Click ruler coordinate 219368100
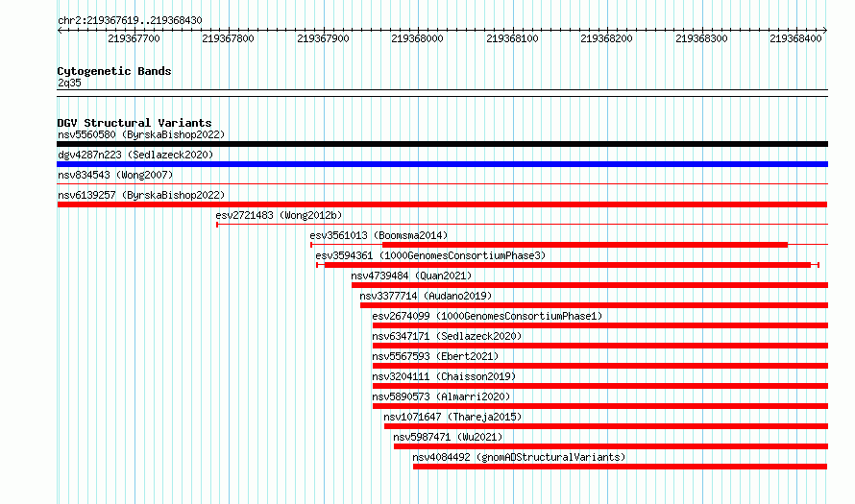855x504 pixels. click(512, 38)
